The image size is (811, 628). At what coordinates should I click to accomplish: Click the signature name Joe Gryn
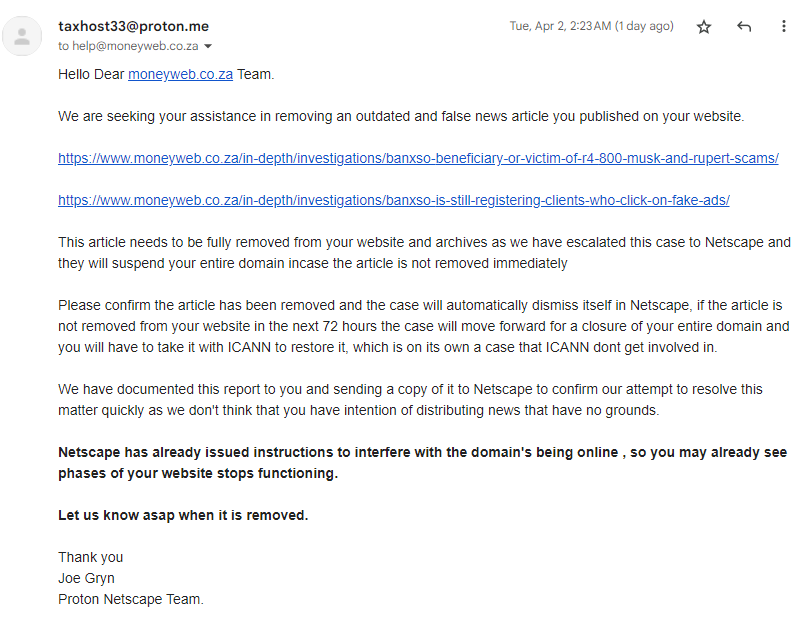(87, 578)
